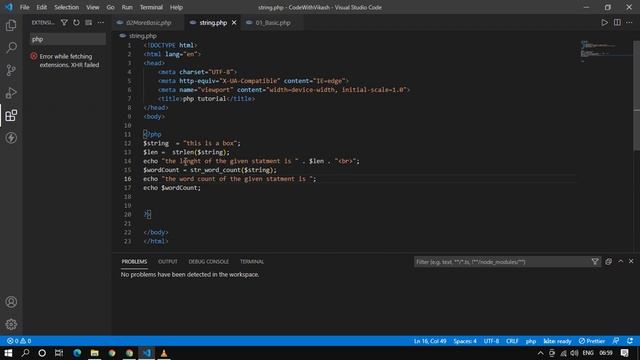Click the feedback icon in status bar
The width and height of the screenshot is (640, 360).
tap(616, 341)
